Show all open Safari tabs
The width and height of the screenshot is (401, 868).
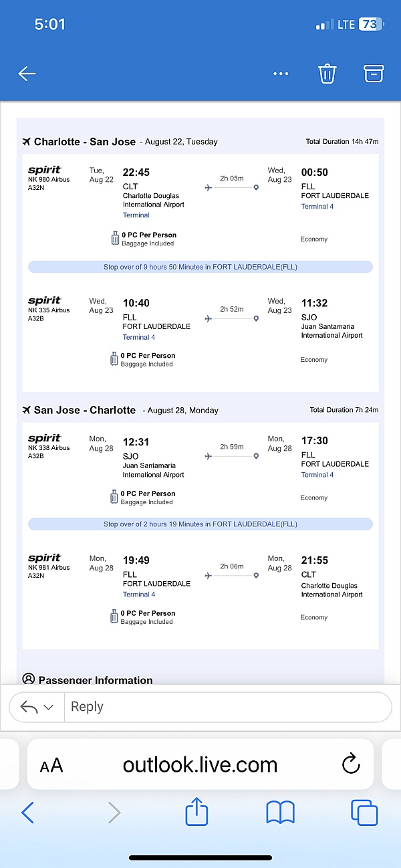tap(364, 812)
